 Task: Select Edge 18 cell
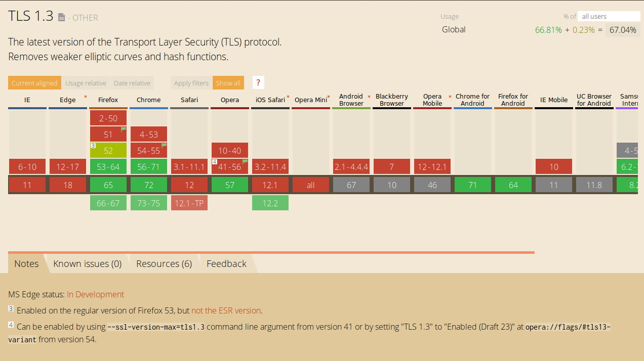point(68,185)
